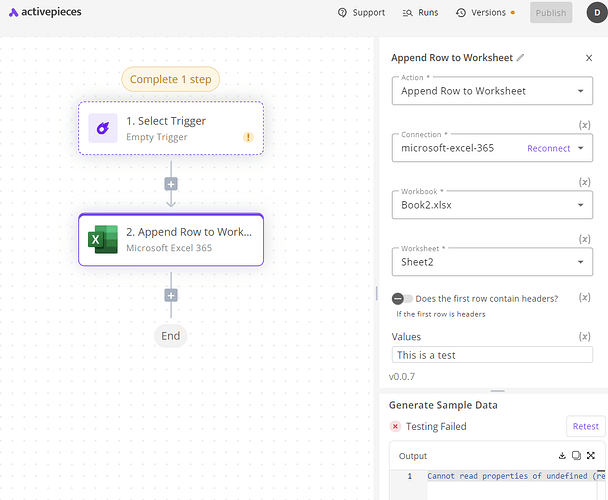Open the user avatar D menu
The height and width of the screenshot is (500, 608).
[597, 12]
